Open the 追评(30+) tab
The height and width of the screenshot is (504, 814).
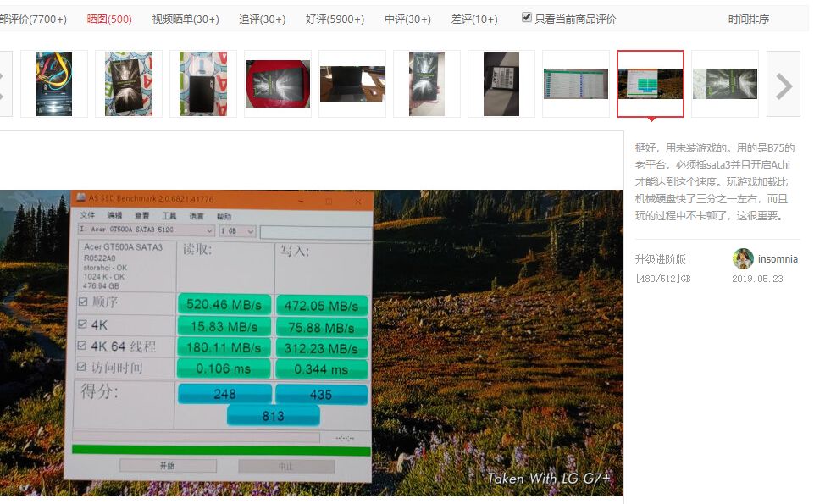(x=263, y=19)
